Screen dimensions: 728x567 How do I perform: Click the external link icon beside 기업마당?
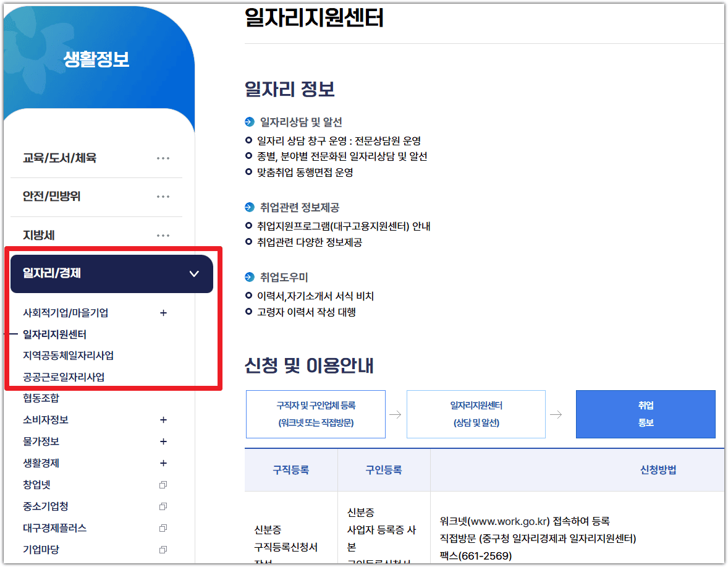(163, 550)
